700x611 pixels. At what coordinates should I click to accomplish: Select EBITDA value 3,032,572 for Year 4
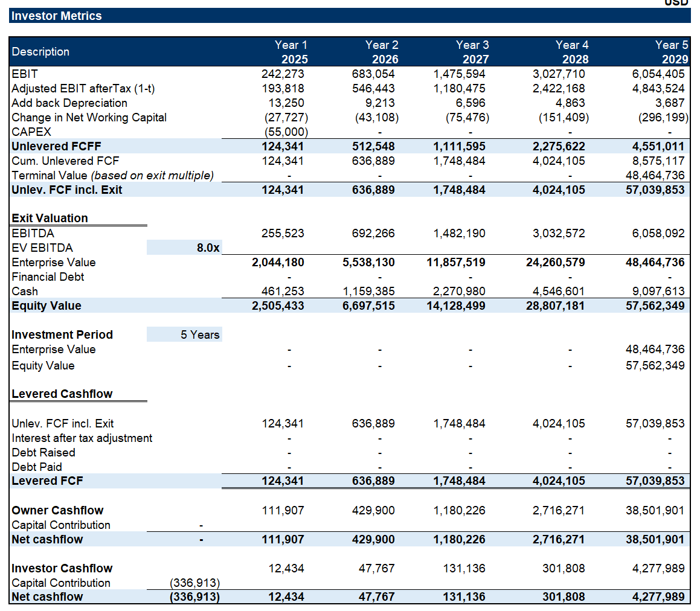pyautogui.click(x=559, y=234)
